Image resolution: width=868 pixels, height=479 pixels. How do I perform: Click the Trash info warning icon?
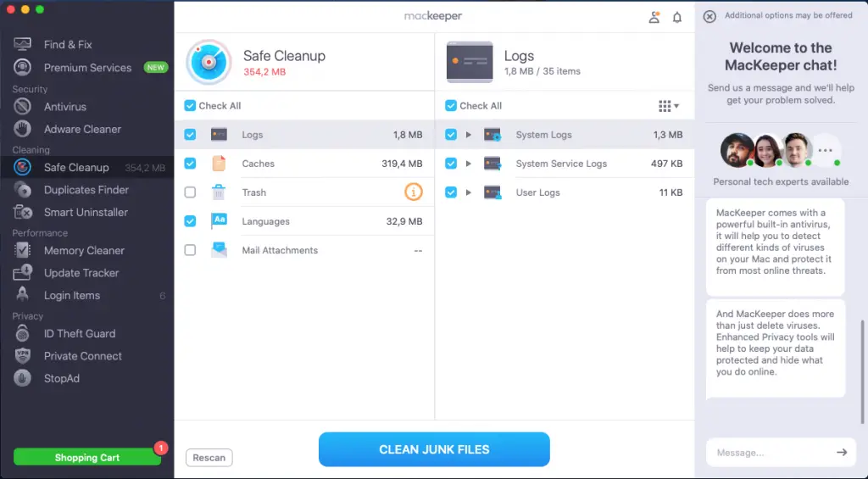point(414,192)
